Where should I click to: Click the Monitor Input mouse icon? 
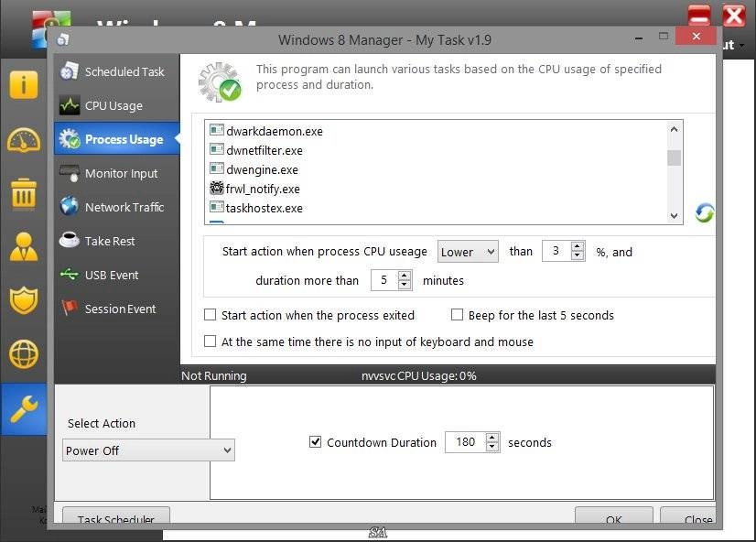70,173
